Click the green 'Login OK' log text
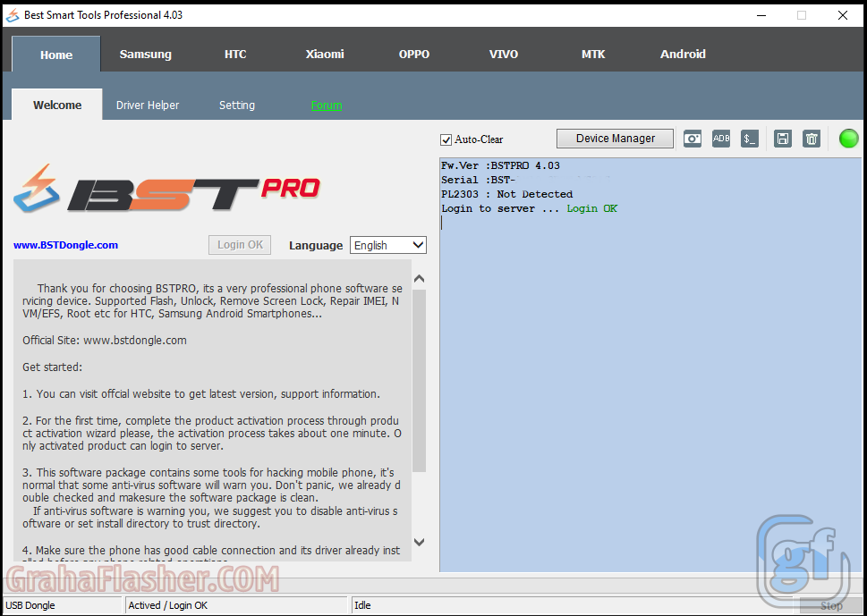867x616 pixels. pyautogui.click(x=592, y=208)
